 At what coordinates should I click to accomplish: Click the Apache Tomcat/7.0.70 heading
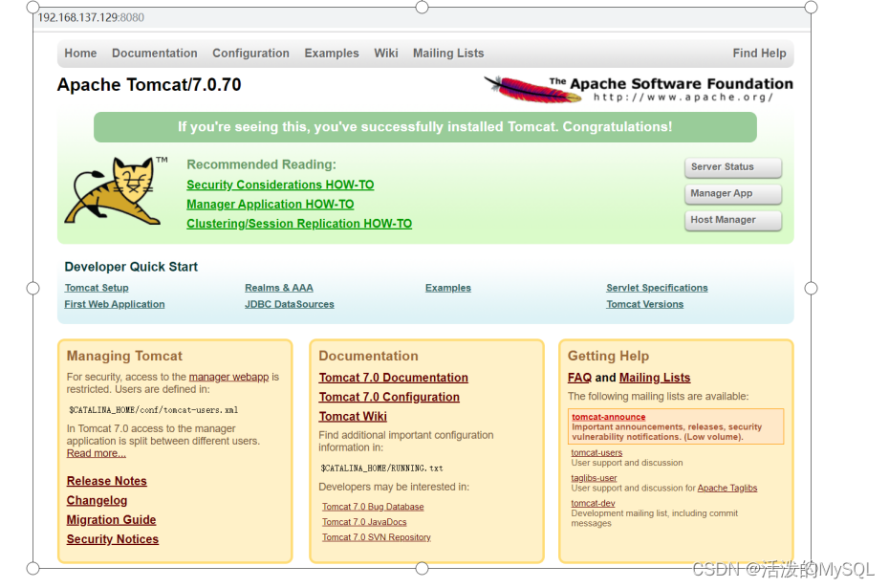pos(149,85)
